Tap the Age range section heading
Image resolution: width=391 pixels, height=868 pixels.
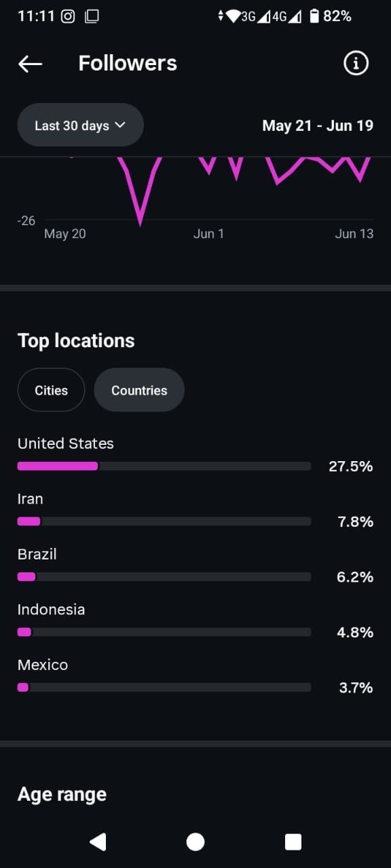62,794
